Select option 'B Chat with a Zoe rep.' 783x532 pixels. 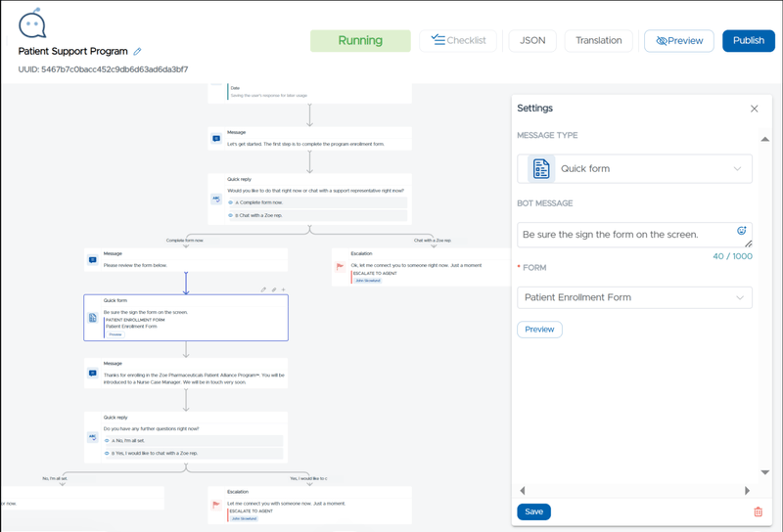click(317, 215)
